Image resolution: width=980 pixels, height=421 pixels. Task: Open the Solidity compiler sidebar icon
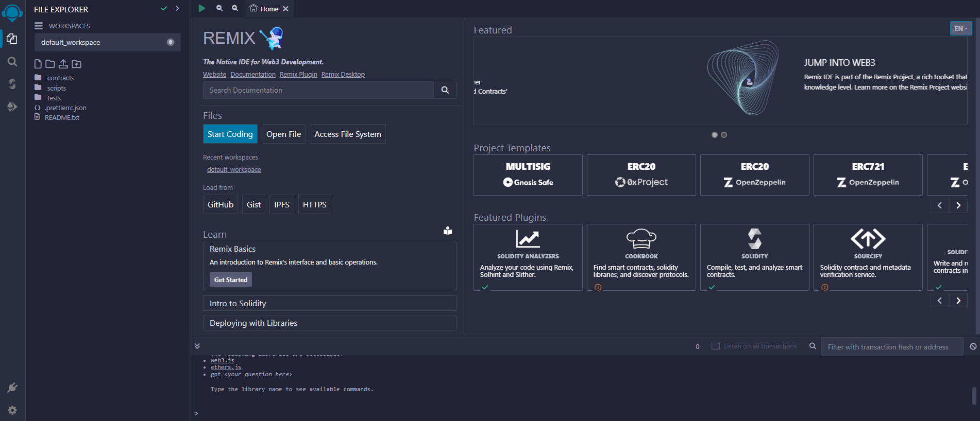(12, 83)
